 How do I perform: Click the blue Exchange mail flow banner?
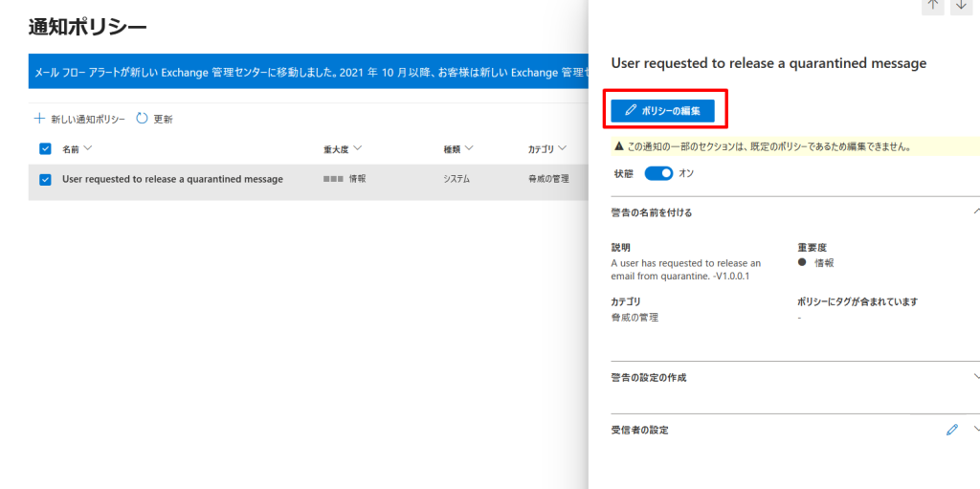pos(306,72)
